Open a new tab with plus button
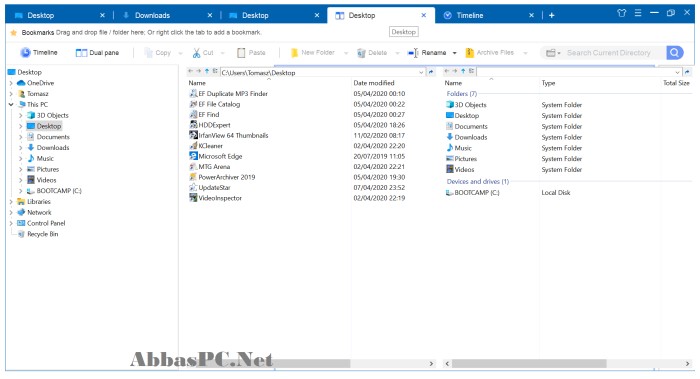Screen dimensions: 700x379 click(552, 15)
